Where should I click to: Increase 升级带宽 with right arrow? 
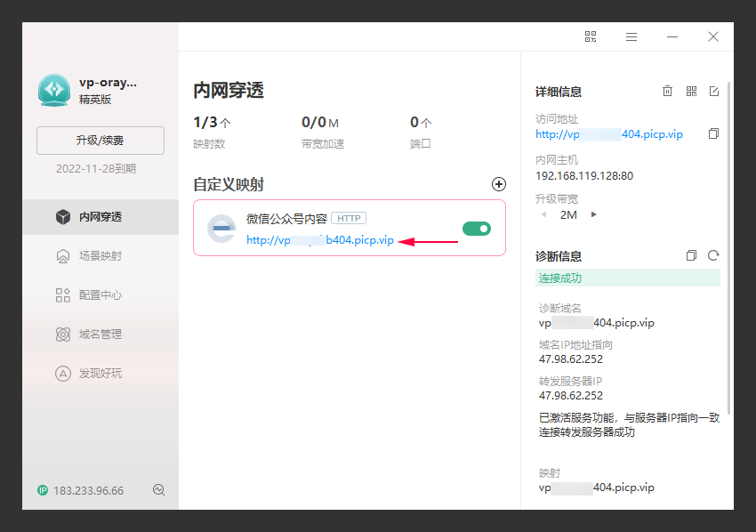click(594, 214)
